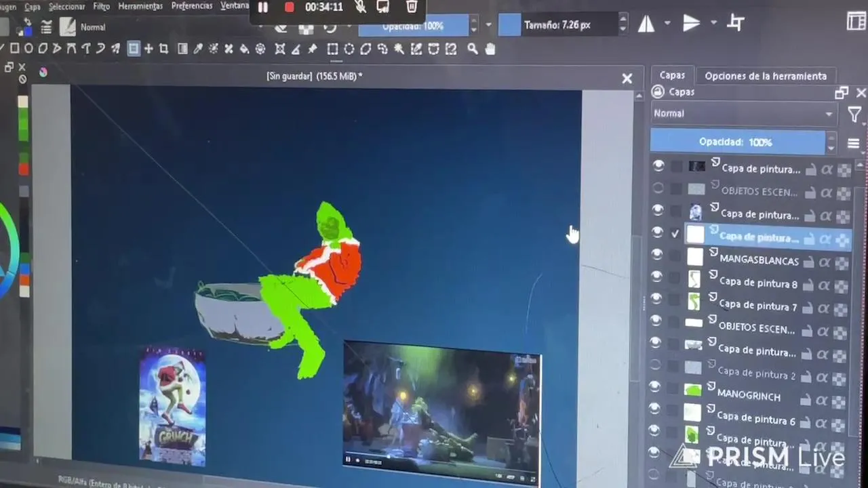Select the Crop tool
This screenshot has height=488, width=868.
coord(163,49)
